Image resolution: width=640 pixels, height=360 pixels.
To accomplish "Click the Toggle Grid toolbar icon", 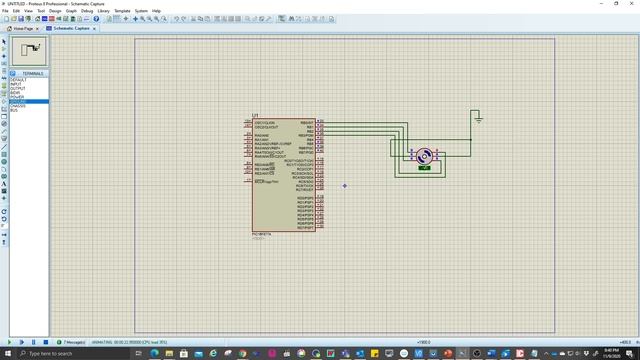I will pyautogui.click(x=117, y=19).
